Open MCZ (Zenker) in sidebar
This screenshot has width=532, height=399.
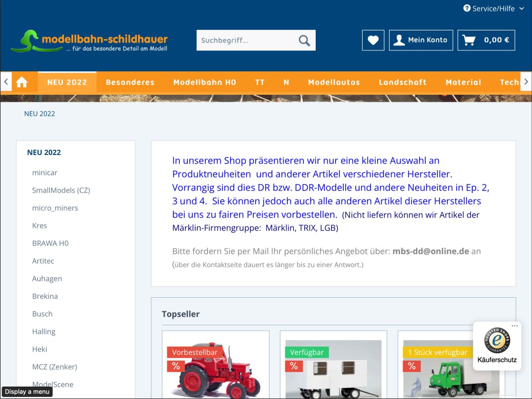tap(55, 367)
